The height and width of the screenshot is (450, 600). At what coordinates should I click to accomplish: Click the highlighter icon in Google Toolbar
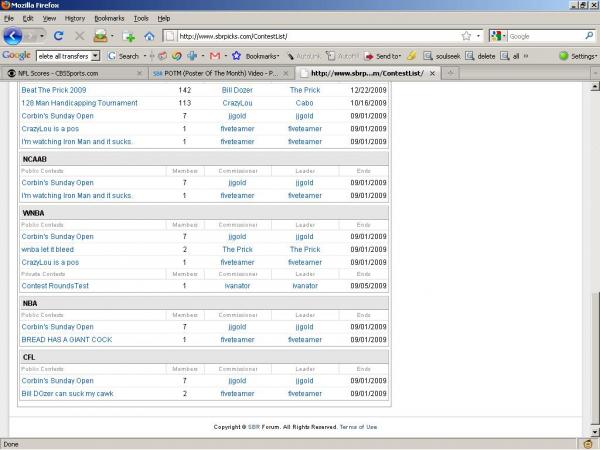coord(411,56)
